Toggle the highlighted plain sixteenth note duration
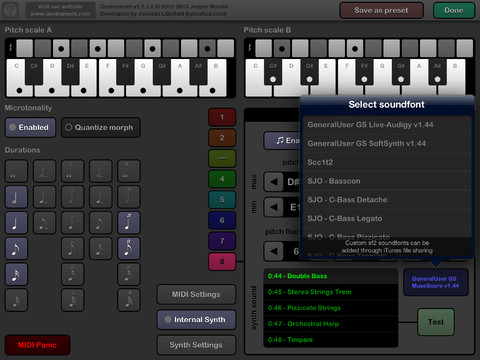This screenshot has width=480, height=360. click(x=16, y=274)
